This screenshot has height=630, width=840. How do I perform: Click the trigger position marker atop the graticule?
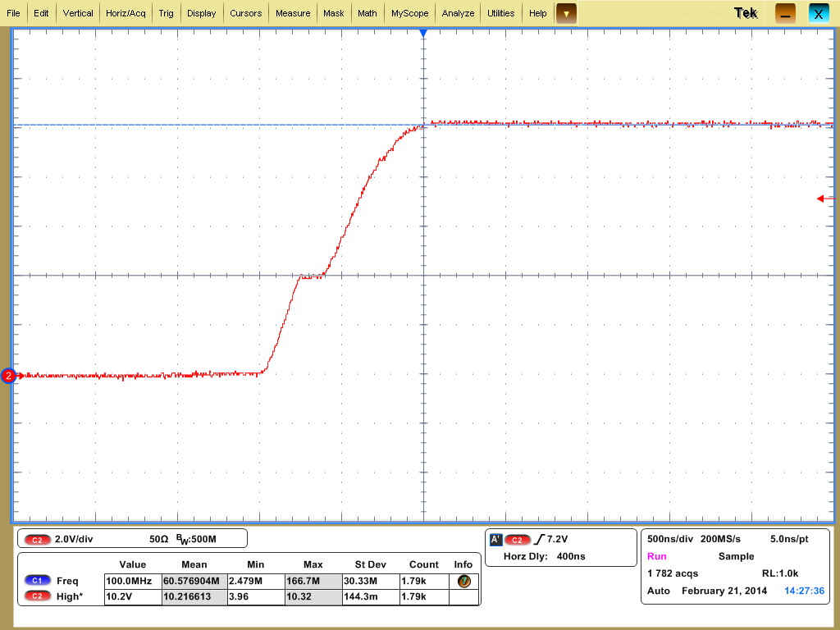click(423, 33)
